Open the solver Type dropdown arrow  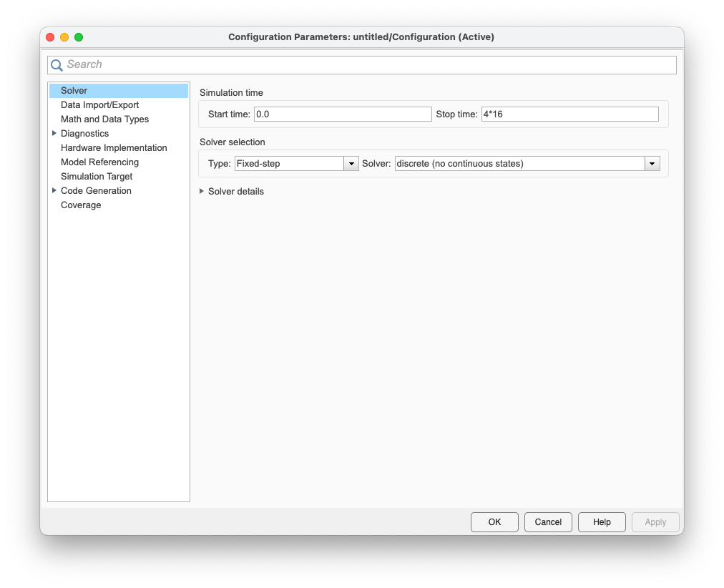351,163
